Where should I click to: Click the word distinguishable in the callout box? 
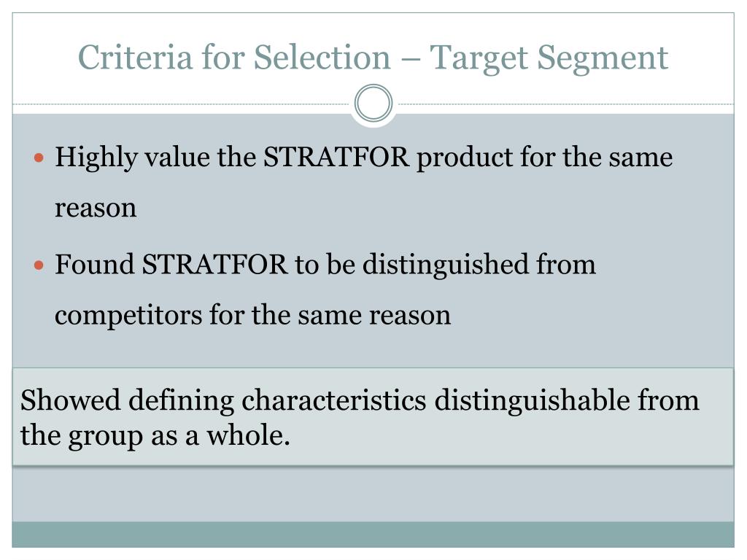(532, 400)
